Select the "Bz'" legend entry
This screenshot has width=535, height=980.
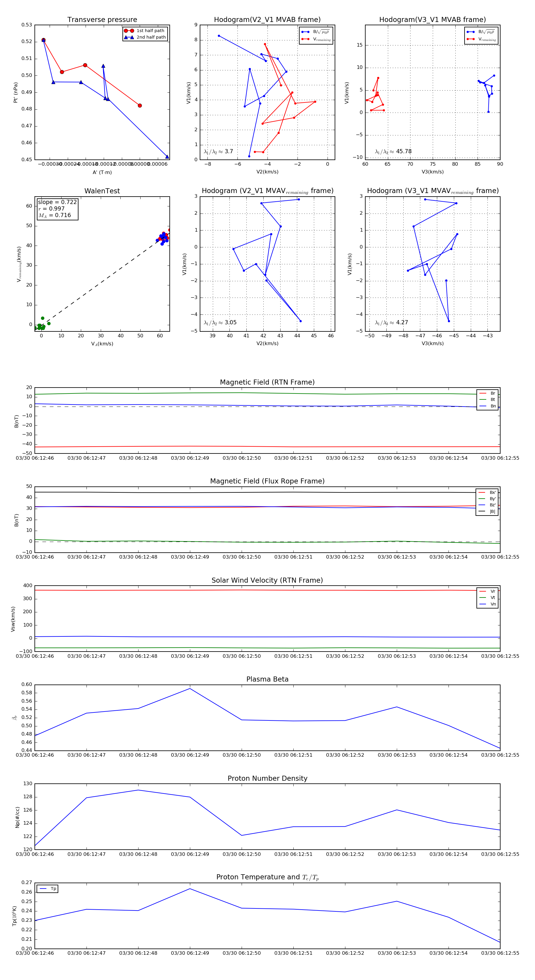click(x=487, y=505)
